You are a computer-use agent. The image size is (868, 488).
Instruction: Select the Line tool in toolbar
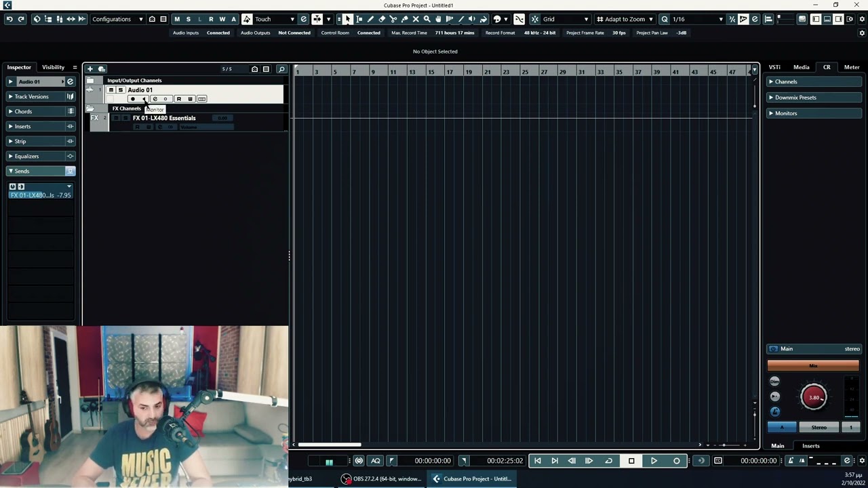461,19
